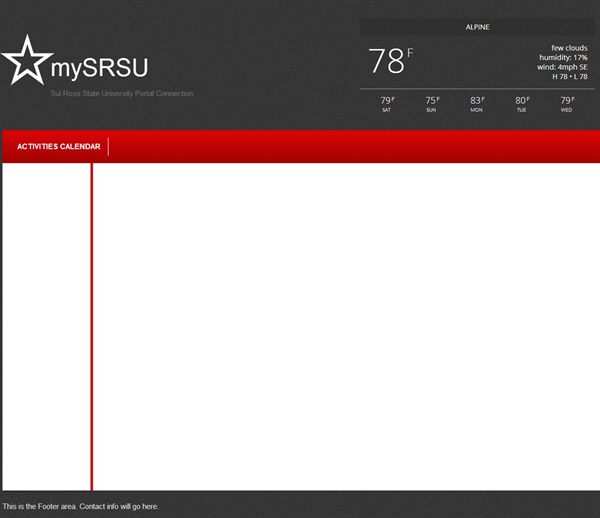Select the Sunday 75° forecast
Image resolution: width=600 pixels, height=518 pixels.
pyautogui.click(x=431, y=103)
